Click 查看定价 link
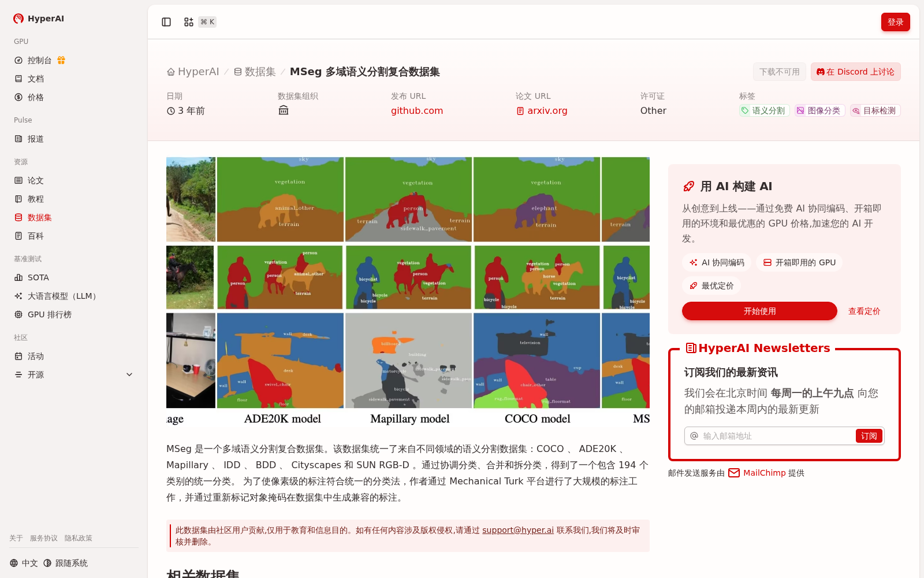The image size is (924, 578). [x=864, y=311]
